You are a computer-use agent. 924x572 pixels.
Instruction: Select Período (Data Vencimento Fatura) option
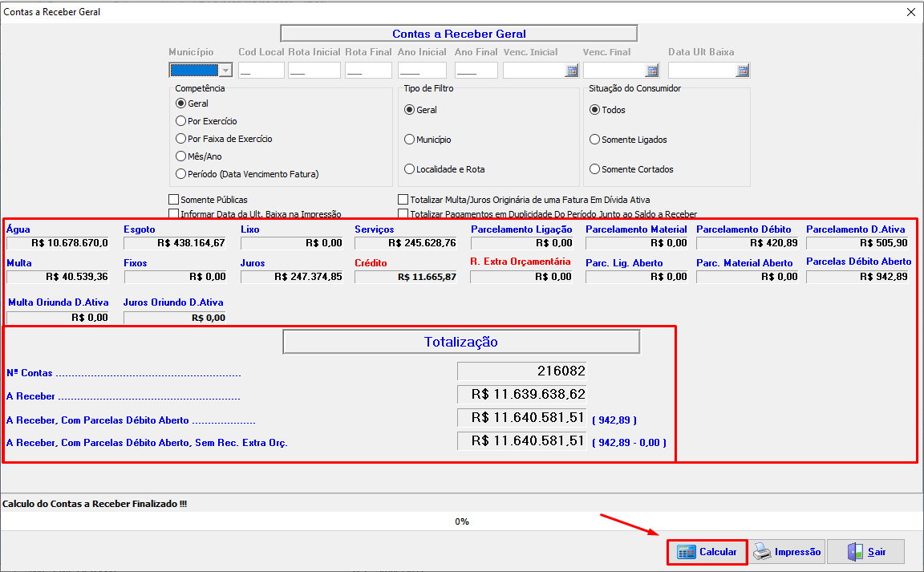[181, 174]
